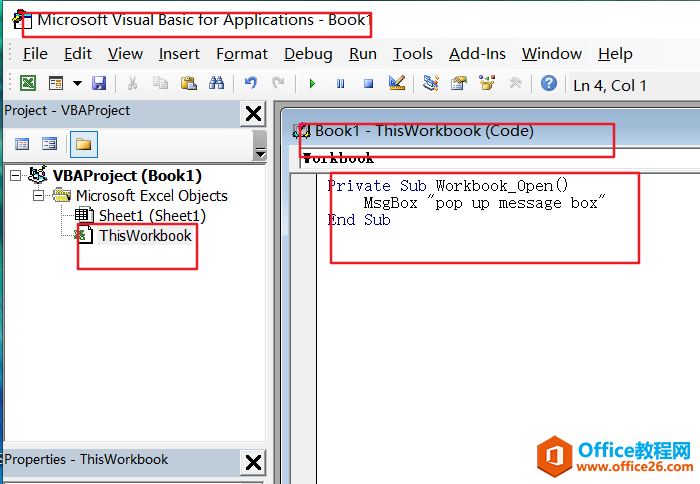Screen dimensions: 700x484
Task: Click the Ln 4, Col 1 position indicator
Action: point(609,86)
